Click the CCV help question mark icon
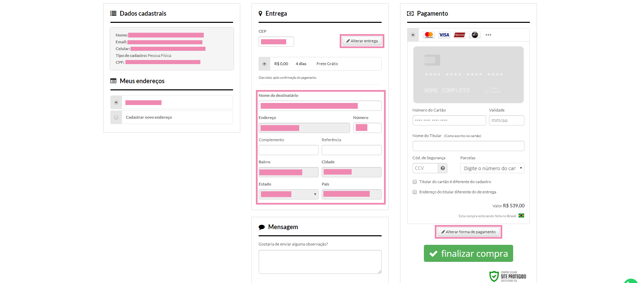The image size is (644, 283). point(443,168)
